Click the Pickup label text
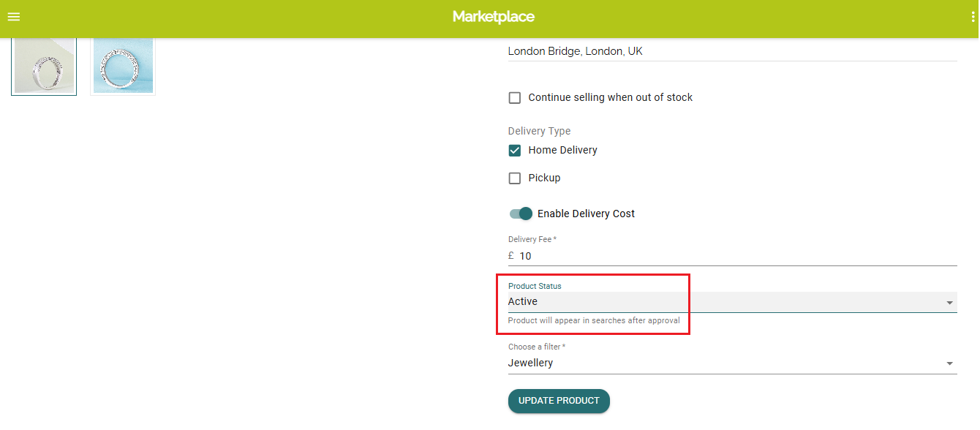 coord(544,178)
